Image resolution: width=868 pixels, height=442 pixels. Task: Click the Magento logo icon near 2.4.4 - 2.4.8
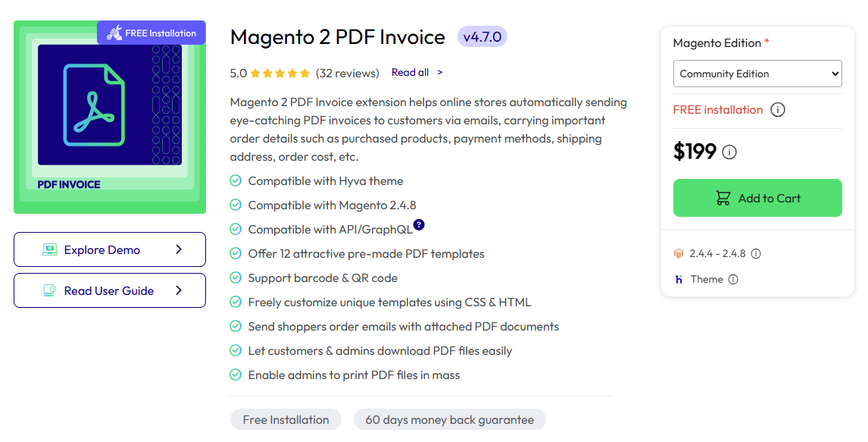(x=678, y=253)
